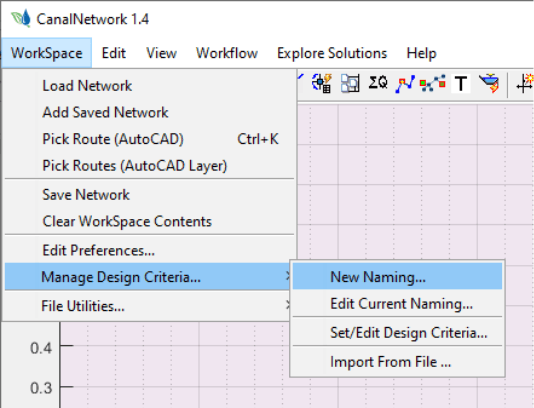Click the node table lightning toolbar icon
The width and height of the screenshot is (534, 408).
(x=322, y=83)
